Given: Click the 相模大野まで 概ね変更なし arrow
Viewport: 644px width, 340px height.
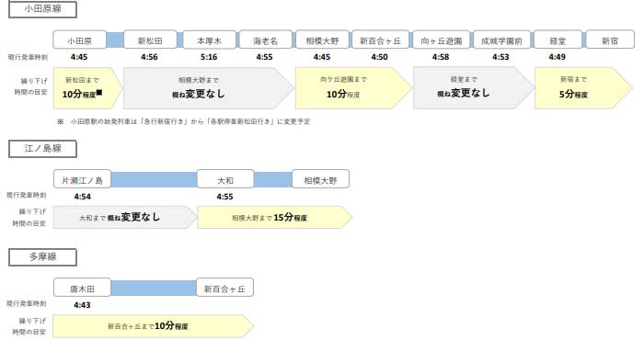Looking at the screenshot, I should pyautogui.click(x=208, y=88).
